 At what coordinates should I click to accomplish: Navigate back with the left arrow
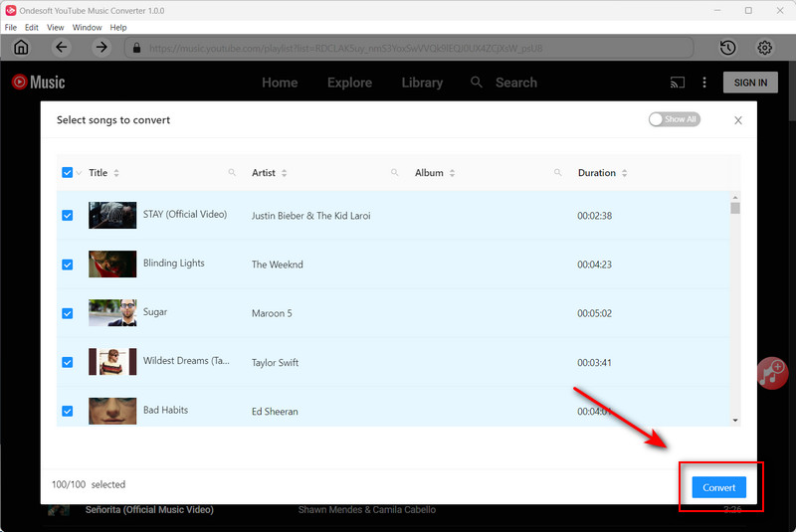click(62, 48)
